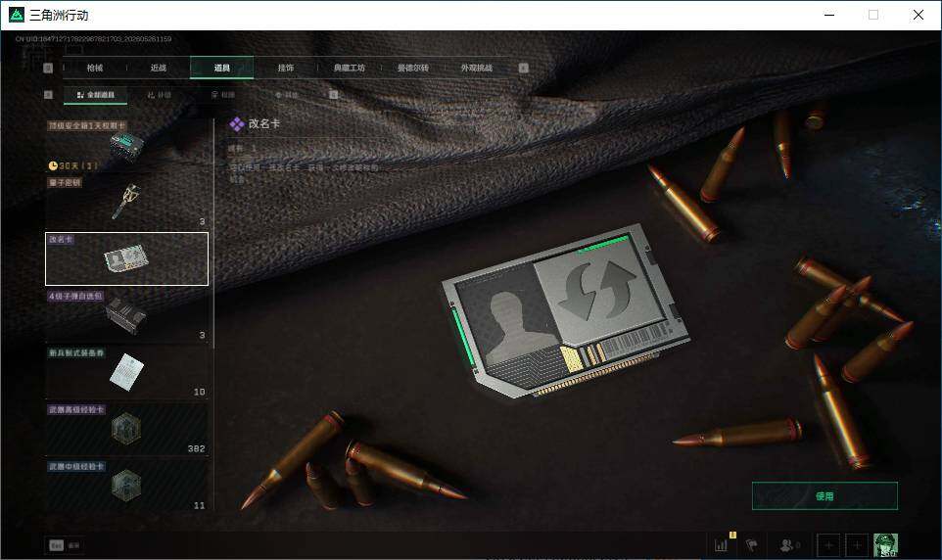Click the Esc back button

tap(65, 545)
